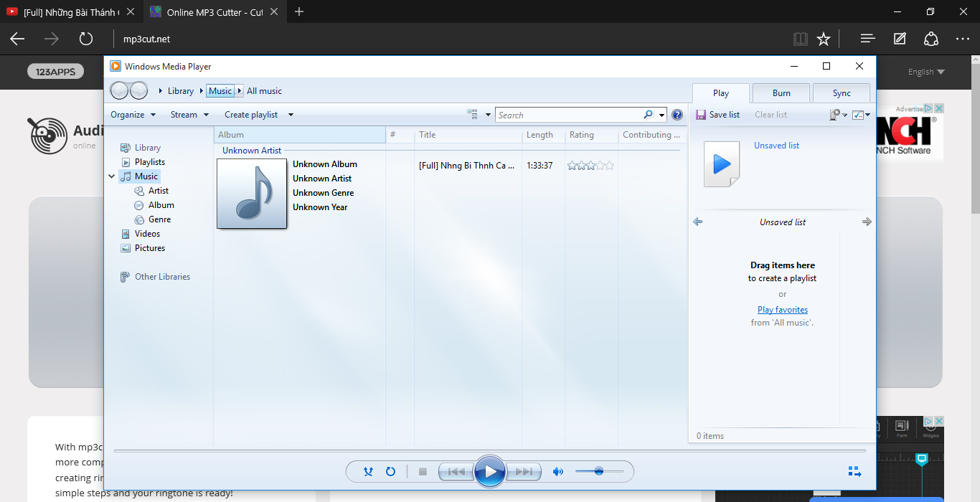Click the Play favorites link
The width and height of the screenshot is (980, 502).
pyautogui.click(x=783, y=310)
